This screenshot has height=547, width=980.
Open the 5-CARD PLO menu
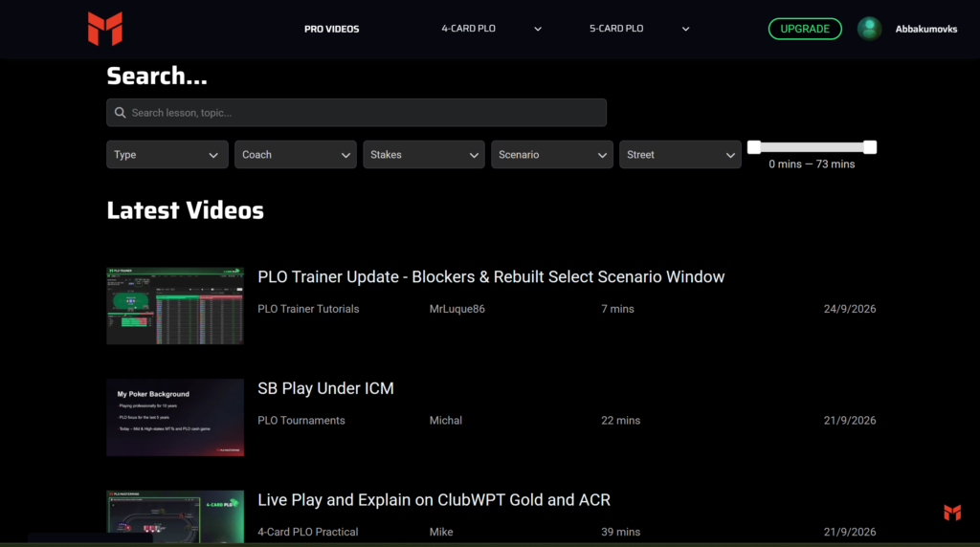click(x=616, y=29)
